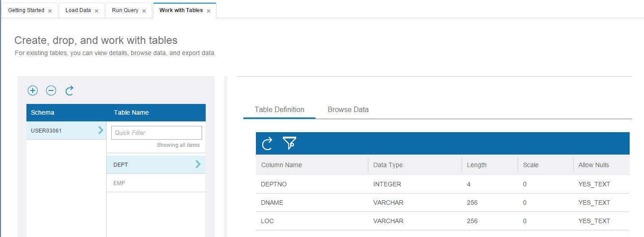Close the Run Query tab

click(144, 11)
